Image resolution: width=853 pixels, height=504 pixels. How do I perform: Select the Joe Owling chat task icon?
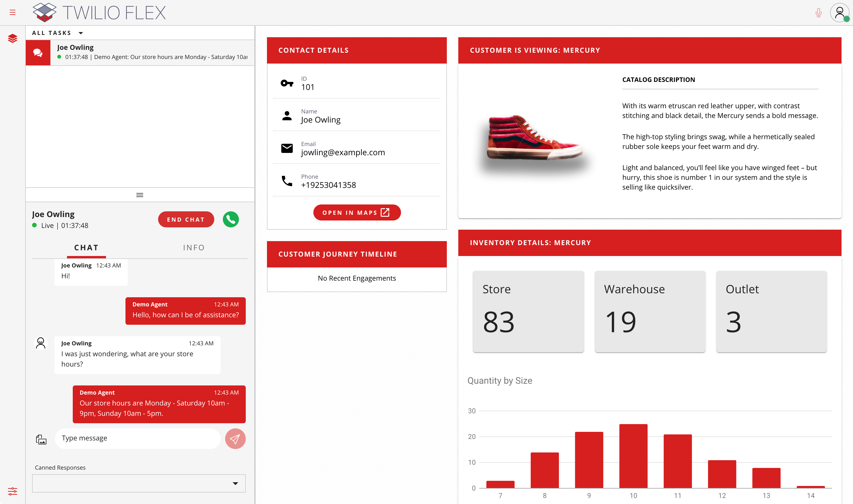click(x=38, y=53)
